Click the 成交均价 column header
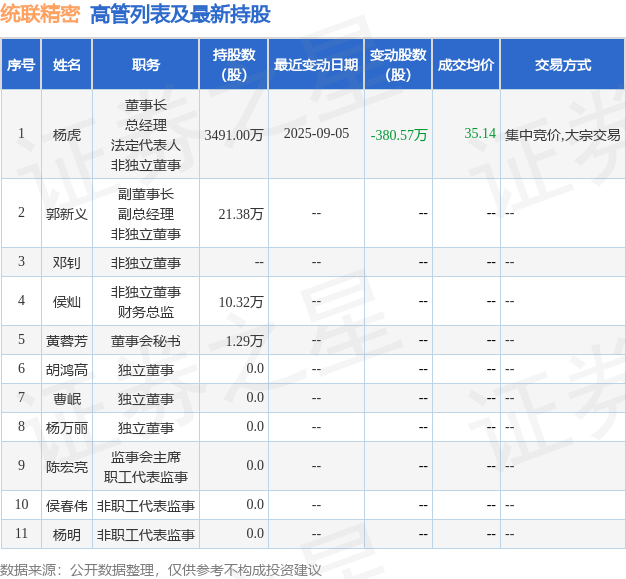626x579 pixels. click(466, 64)
